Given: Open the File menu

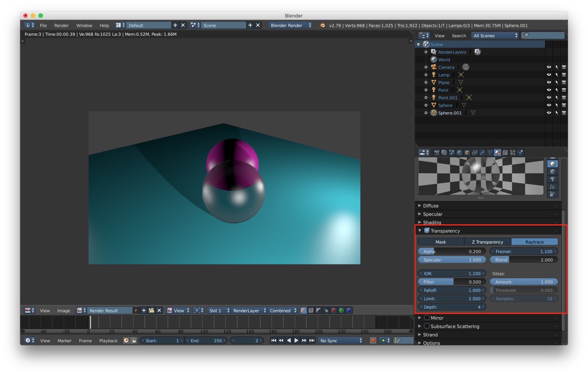Looking at the screenshot, I should tap(43, 26).
